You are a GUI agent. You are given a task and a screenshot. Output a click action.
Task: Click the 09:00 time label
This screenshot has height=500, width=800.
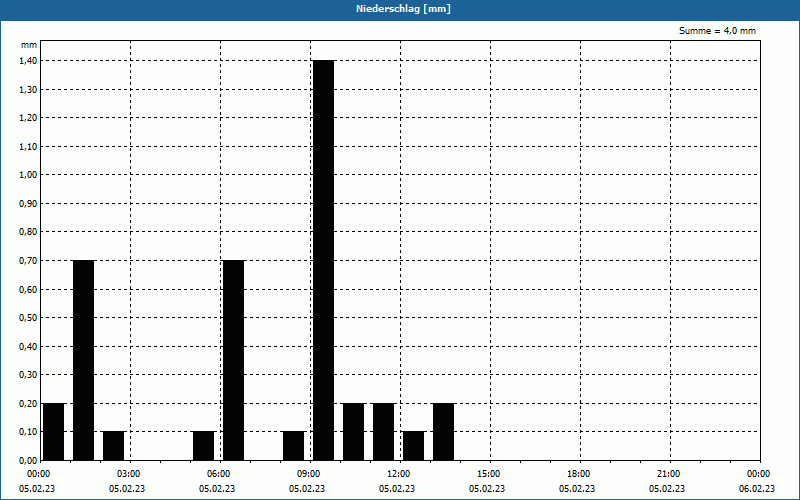310,474
